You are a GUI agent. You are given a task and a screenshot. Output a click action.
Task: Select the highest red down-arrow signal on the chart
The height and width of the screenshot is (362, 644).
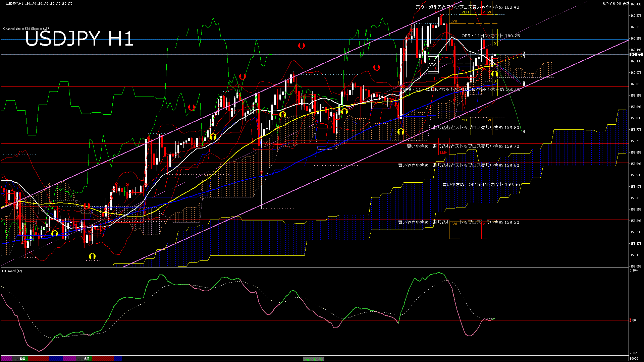(x=302, y=45)
